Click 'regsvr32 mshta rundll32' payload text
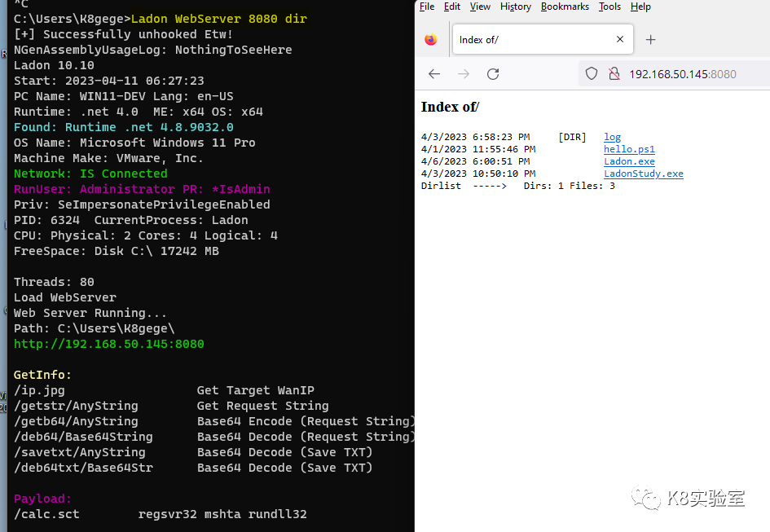The width and height of the screenshot is (770, 532). [222, 514]
